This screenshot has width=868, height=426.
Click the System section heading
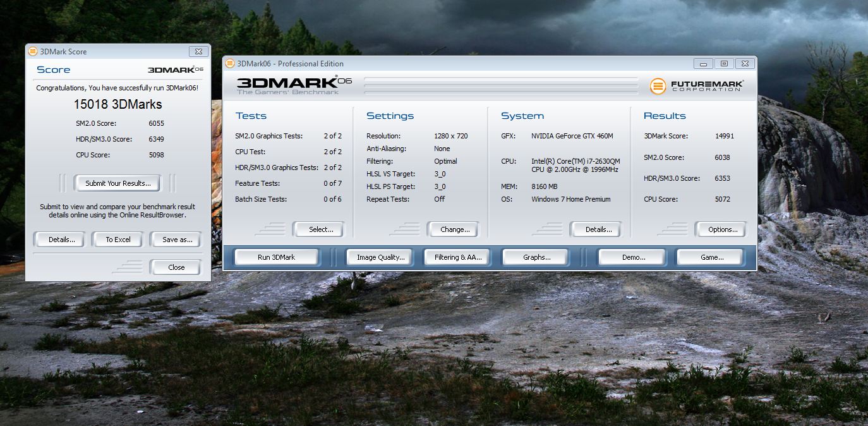pyautogui.click(x=522, y=116)
